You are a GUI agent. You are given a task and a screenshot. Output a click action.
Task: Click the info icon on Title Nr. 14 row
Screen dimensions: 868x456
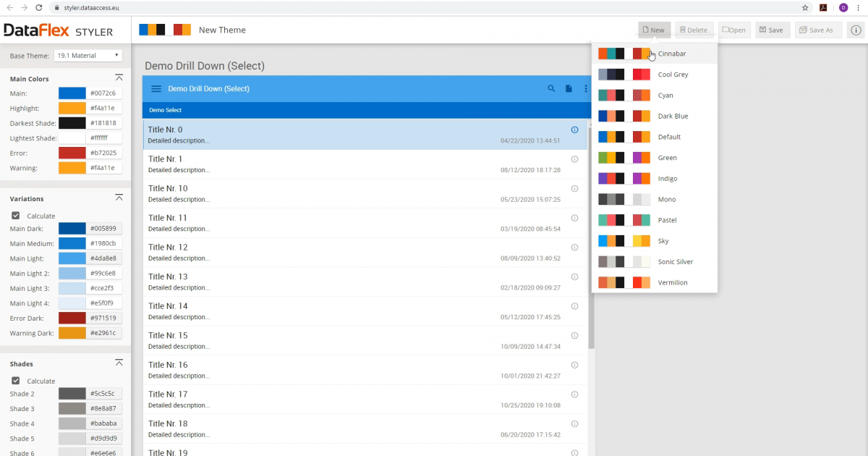[x=574, y=305]
